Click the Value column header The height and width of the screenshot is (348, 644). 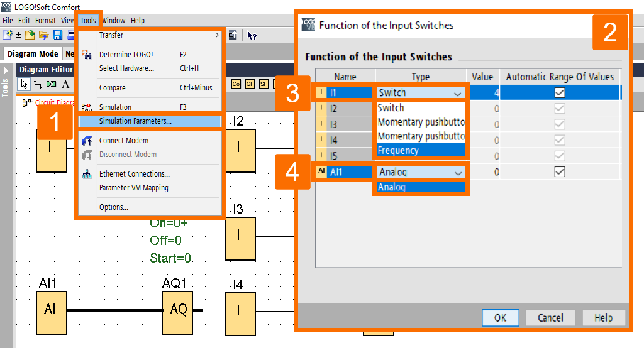click(482, 77)
